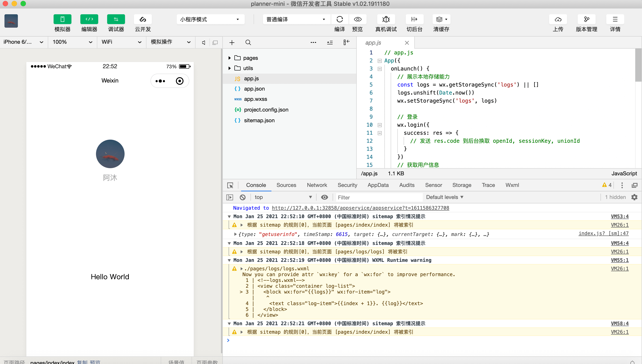Toggle the console live expression eye

(324, 197)
